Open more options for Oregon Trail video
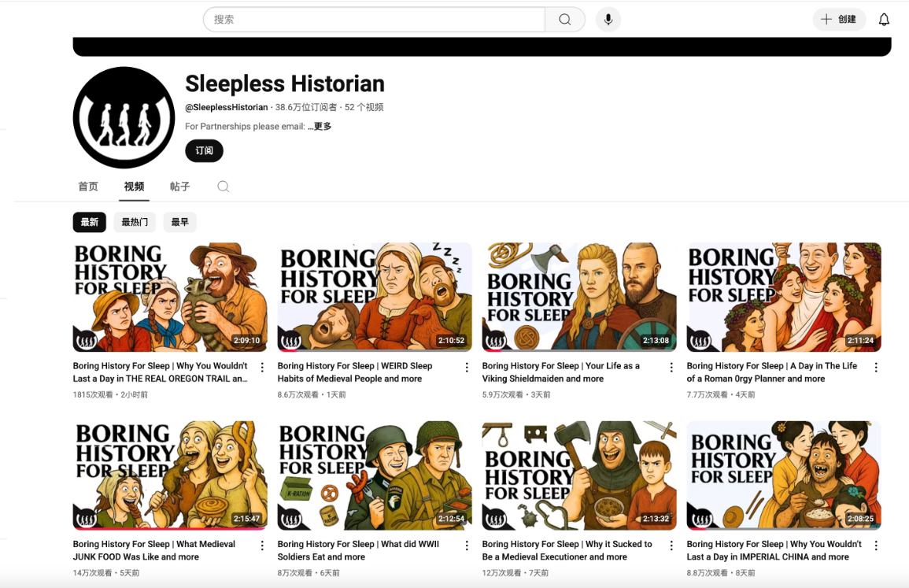Screen dimensions: 909x588 [262, 368]
